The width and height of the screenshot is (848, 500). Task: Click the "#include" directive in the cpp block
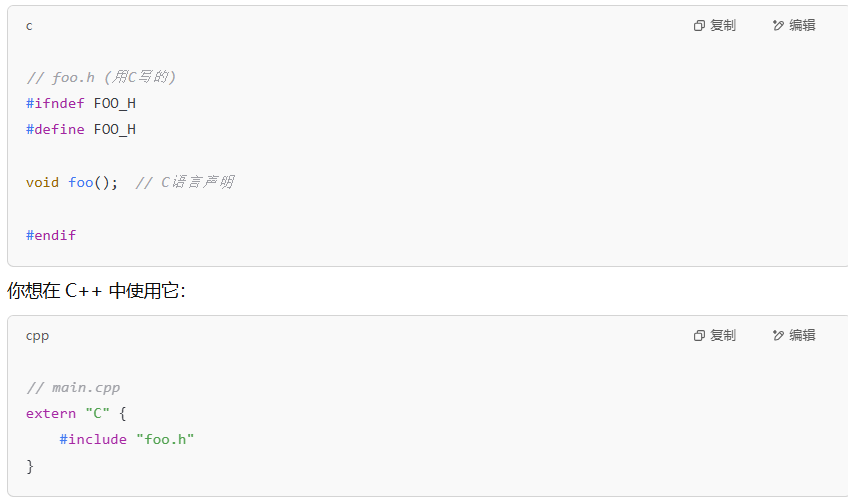click(x=93, y=439)
